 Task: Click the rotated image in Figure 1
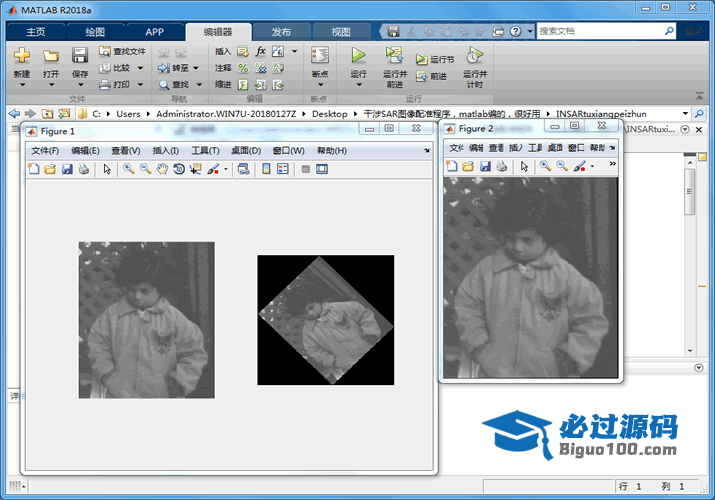pos(326,320)
